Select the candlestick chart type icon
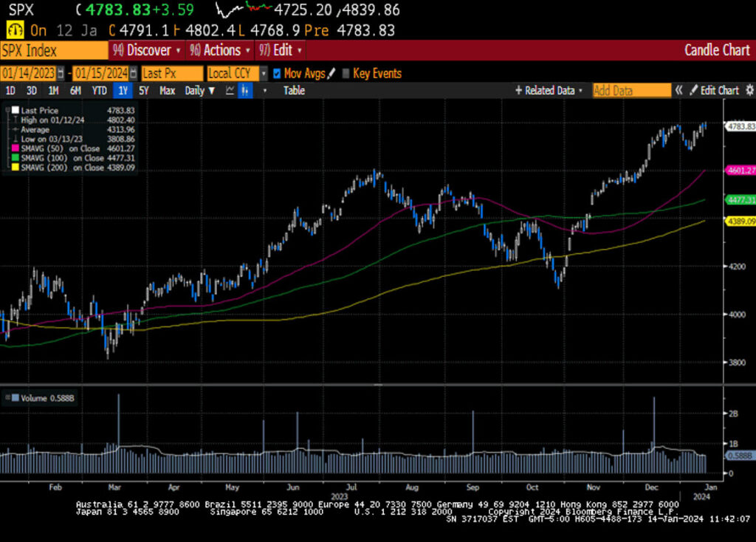The height and width of the screenshot is (542, 756). coord(246,91)
